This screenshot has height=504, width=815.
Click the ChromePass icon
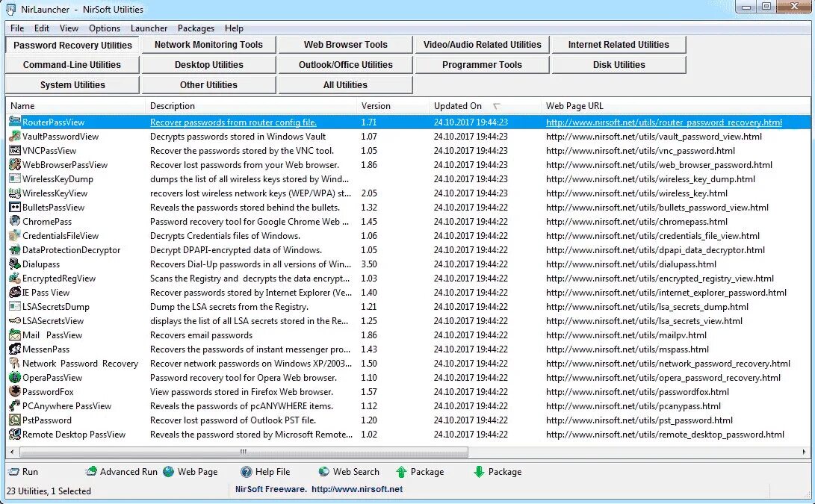tap(14, 221)
